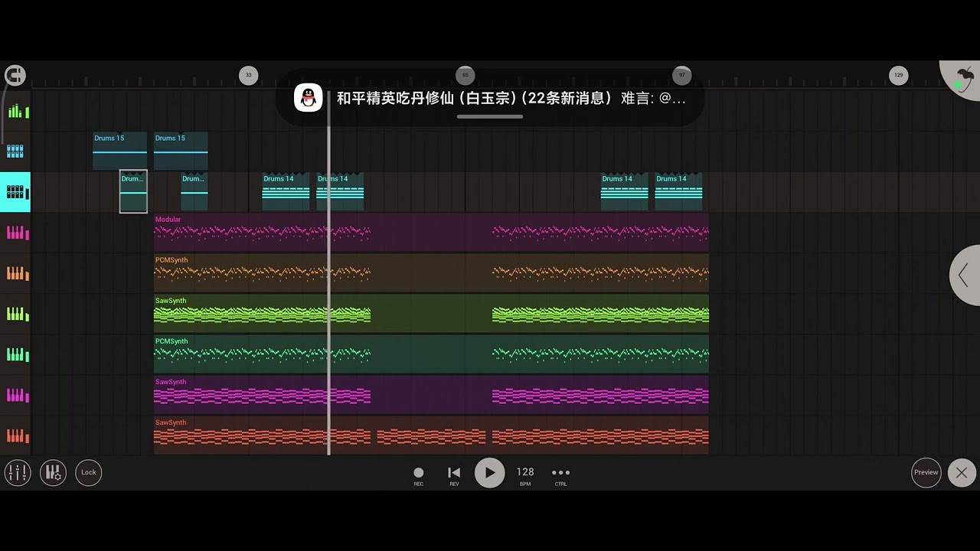Select the second green PCMSynth clip segment
The width and height of the screenshot is (980, 551).
click(600, 354)
